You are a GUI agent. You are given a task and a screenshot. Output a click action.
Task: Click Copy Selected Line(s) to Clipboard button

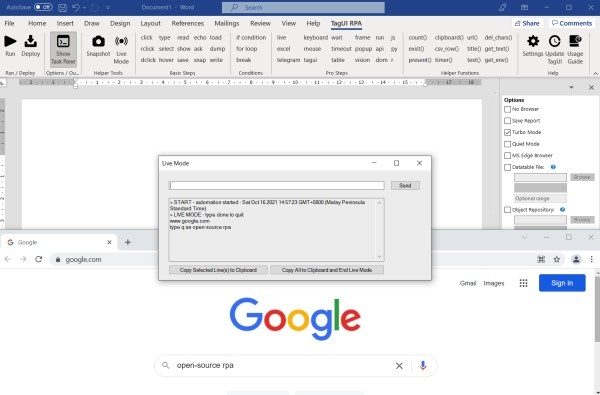[218, 270]
